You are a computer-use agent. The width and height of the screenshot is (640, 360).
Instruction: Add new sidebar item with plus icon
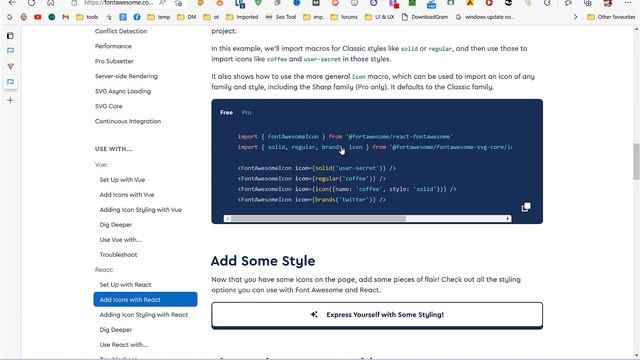(11, 100)
